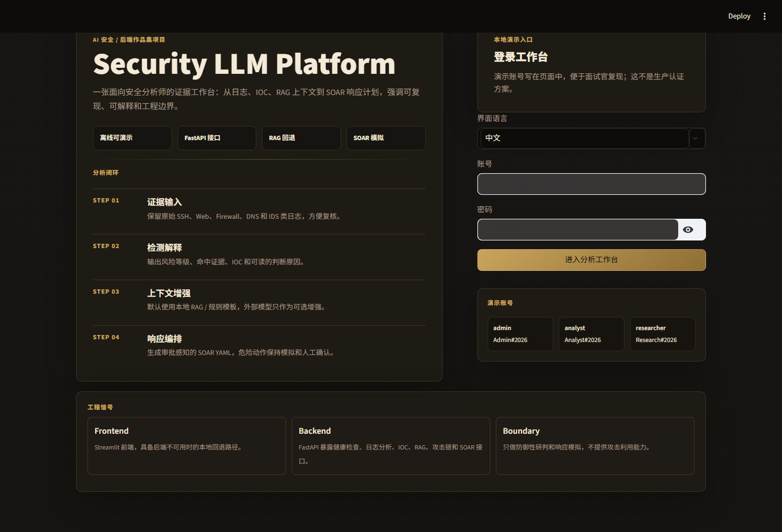Click the 登录工作台 heading
Screen dimensions: 782x532
point(521,57)
